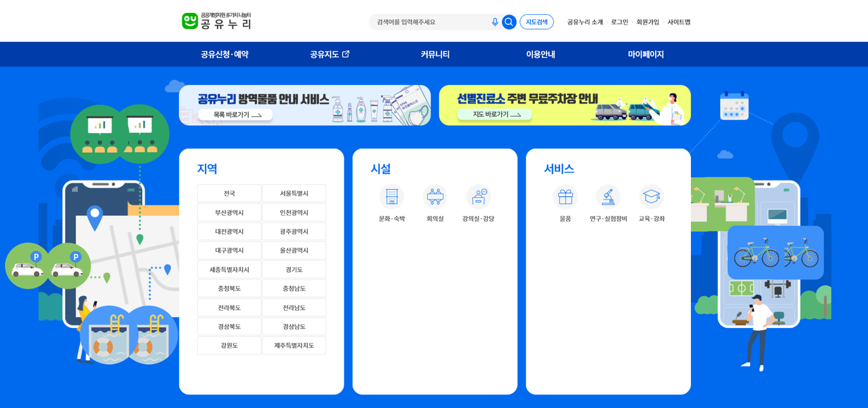868x408 pixels.
Task: Select 제주특별자치도 region
Action: tap(294, 346)
